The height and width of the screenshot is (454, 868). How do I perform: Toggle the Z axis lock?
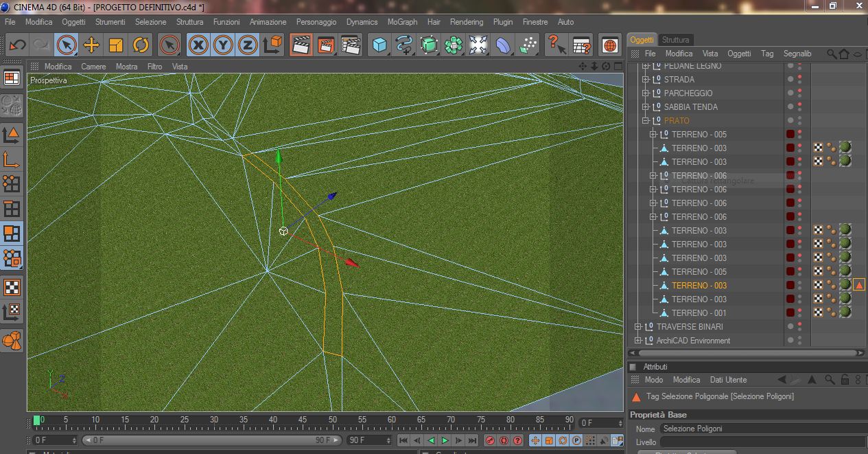[x=248, y=45]
